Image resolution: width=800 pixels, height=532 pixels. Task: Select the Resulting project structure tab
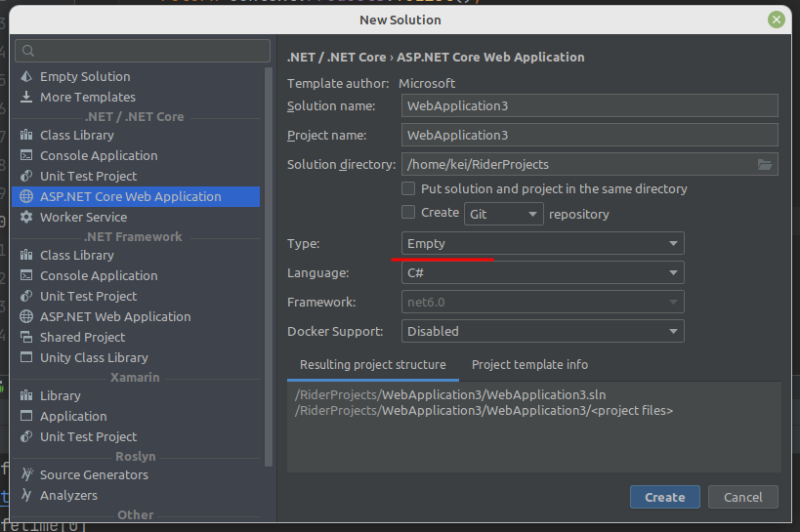coord(373,365)
